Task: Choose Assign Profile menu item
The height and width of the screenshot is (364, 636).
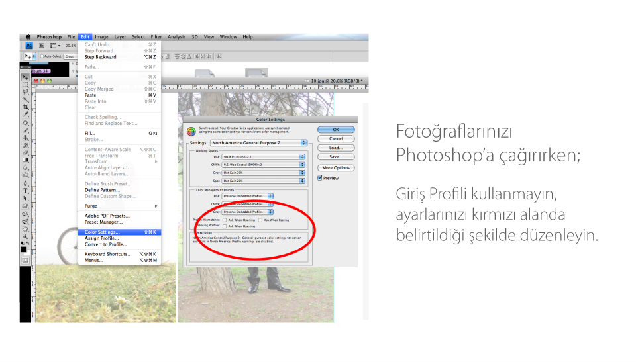Action: click(x=120, y=238)
